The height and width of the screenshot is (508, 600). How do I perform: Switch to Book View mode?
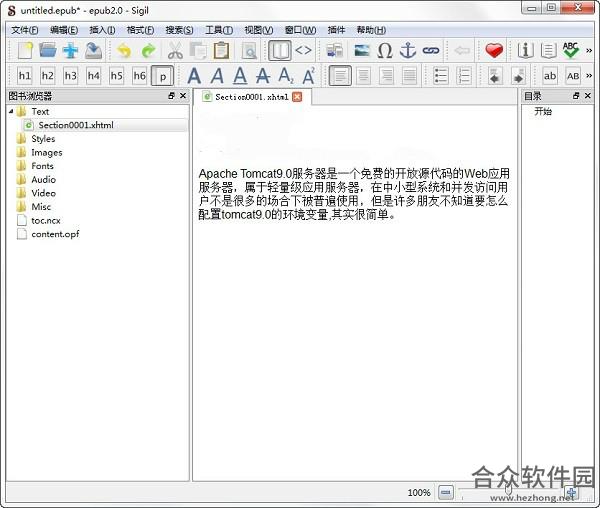pyautogui.click(x=280, y=50)
